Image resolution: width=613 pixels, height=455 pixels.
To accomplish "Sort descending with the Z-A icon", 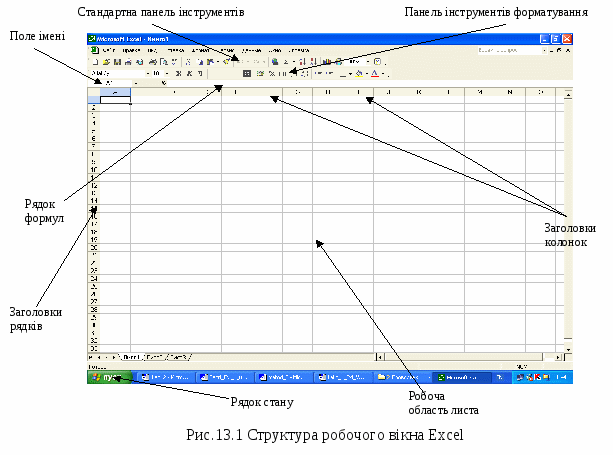I will click(x=313, y=62).
